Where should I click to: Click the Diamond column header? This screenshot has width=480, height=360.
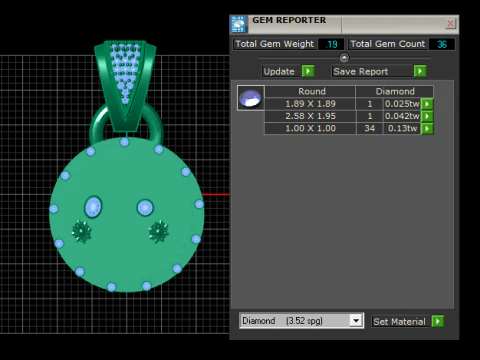[x=395, y=91]
